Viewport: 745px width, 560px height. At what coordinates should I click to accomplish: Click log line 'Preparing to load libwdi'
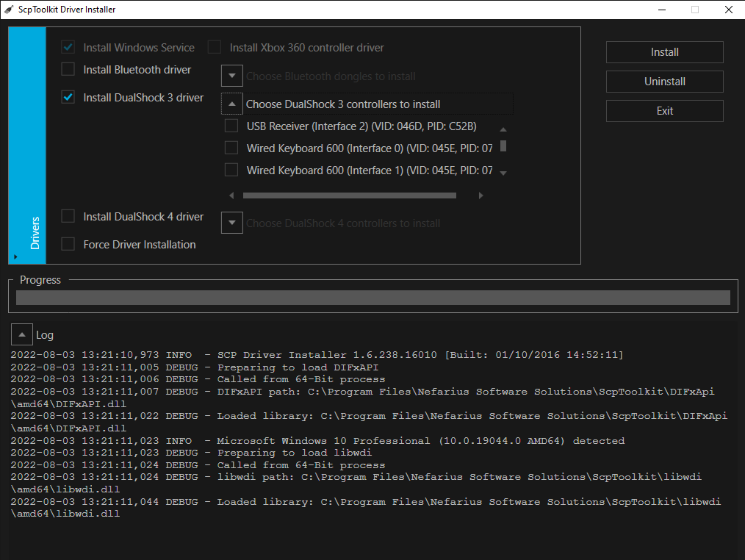[x=191, y=453]
